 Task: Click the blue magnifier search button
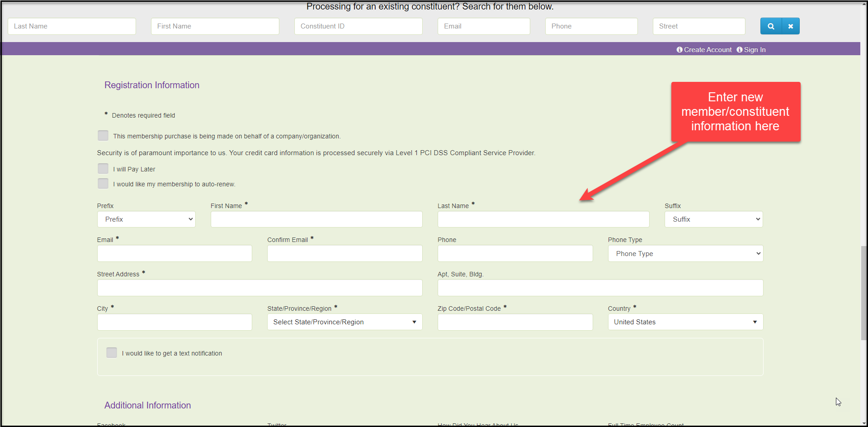771,26
